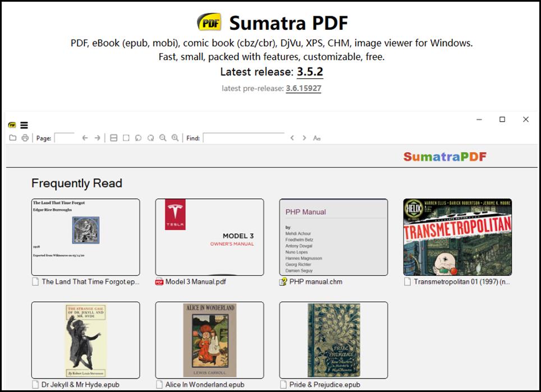Click the zoom out magnifier
This screenshot has width=541, height=392.
coord(163,138)
